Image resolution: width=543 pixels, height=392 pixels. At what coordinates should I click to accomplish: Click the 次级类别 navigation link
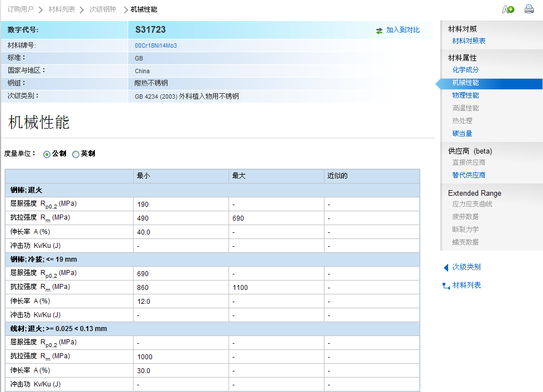click(466, 267)
